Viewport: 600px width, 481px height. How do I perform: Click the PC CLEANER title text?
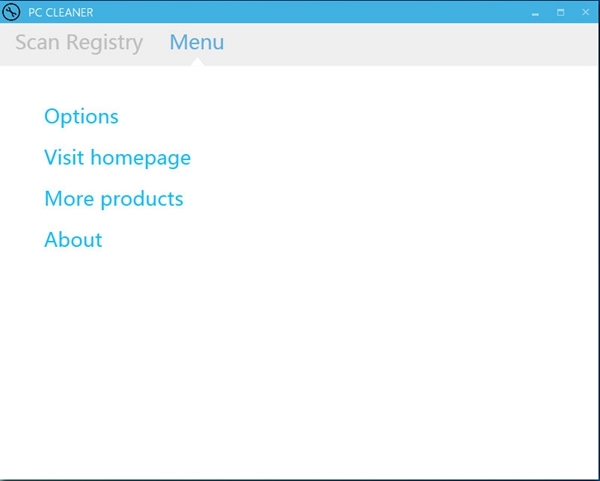[61, 13]
